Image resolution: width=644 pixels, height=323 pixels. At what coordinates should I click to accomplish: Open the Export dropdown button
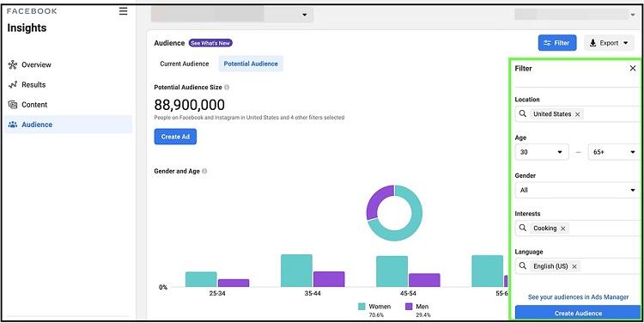click(x=609, y=43)
